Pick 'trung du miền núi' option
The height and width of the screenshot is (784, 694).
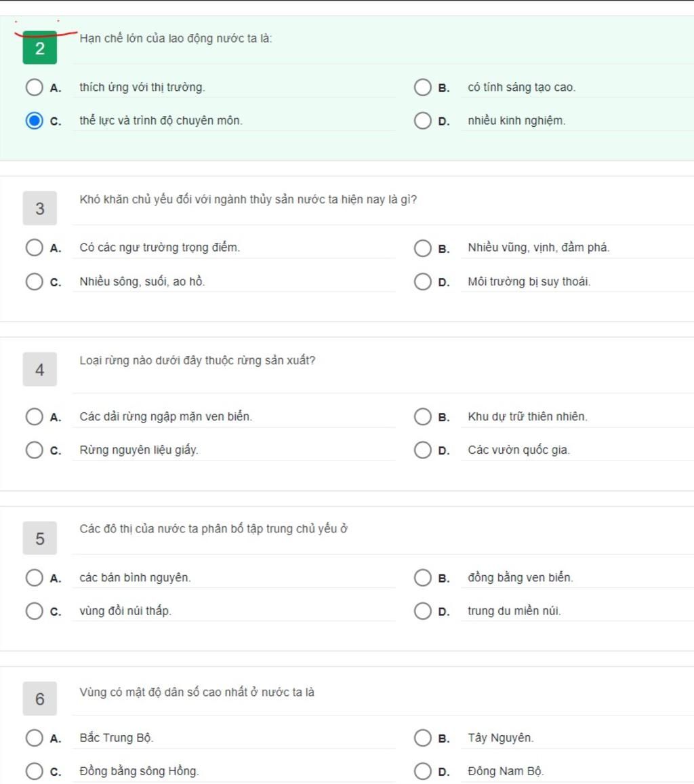click(x=422, y=611)
